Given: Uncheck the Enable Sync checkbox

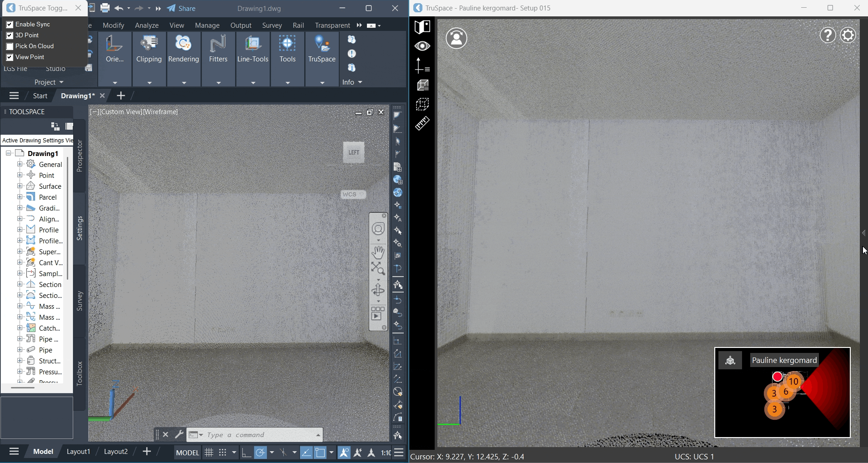Looking at the screenshot, I should coord(10,24).
